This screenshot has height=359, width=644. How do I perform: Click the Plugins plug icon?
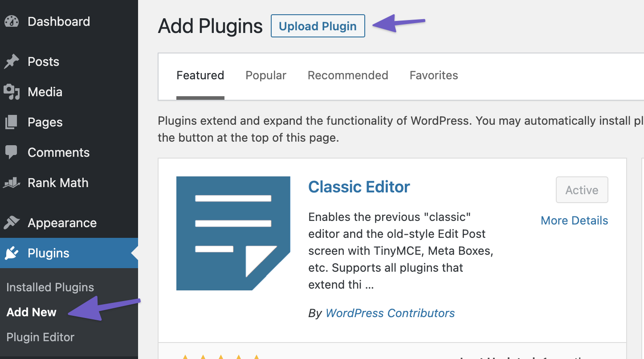tap(12, 253)
